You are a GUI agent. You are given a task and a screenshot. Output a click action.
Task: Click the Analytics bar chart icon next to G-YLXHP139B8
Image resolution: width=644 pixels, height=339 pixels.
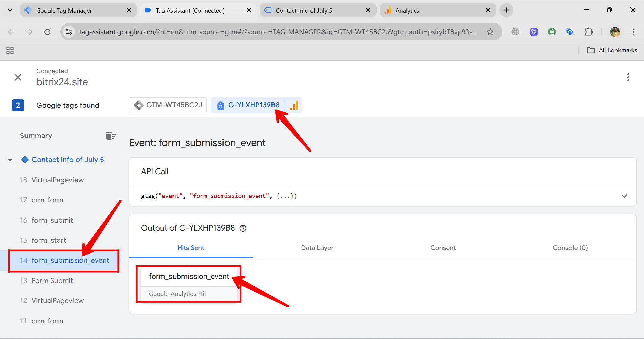coord(294,105)
